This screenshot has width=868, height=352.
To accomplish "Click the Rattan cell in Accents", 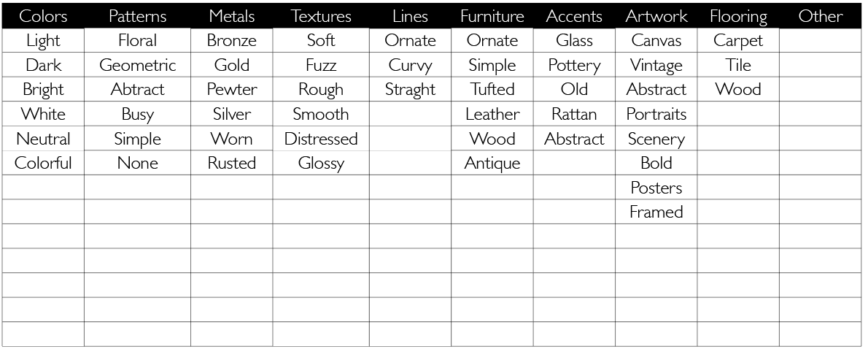I will (574, 115).
